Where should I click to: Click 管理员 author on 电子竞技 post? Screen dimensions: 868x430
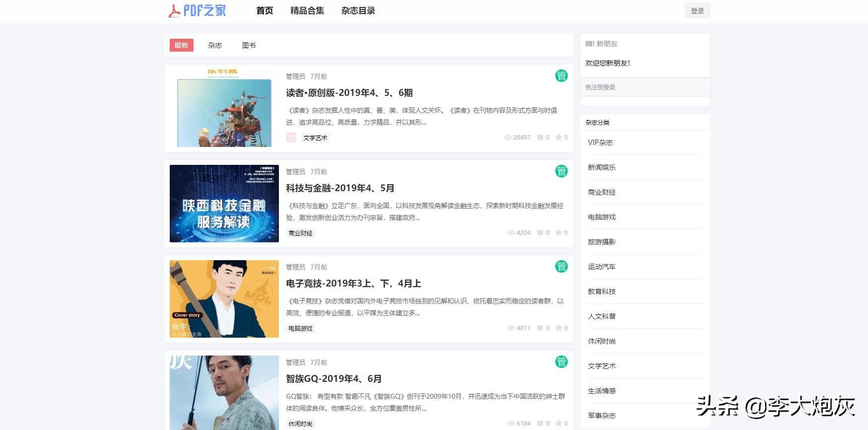(x=295, y=267)
